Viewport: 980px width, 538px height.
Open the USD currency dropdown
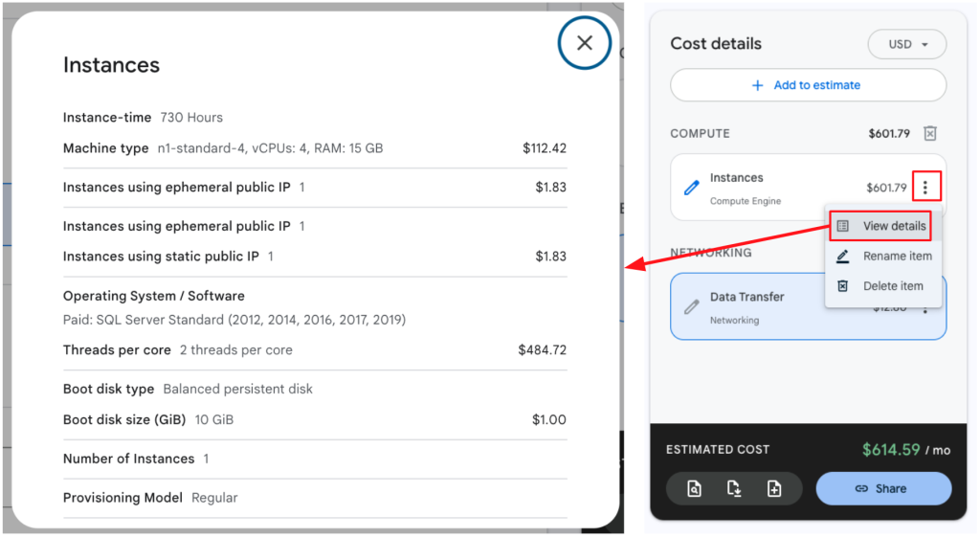click(906, 44)
